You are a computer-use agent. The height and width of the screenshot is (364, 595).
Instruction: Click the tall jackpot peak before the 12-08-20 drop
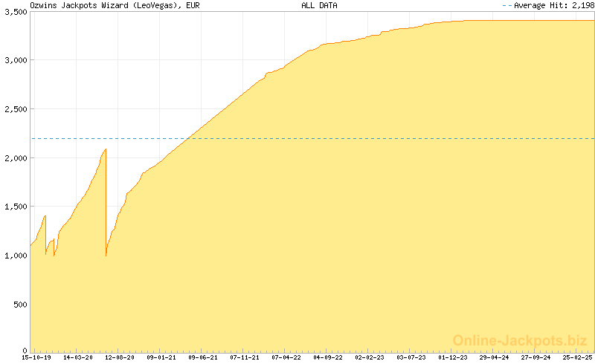pos(105,151)
